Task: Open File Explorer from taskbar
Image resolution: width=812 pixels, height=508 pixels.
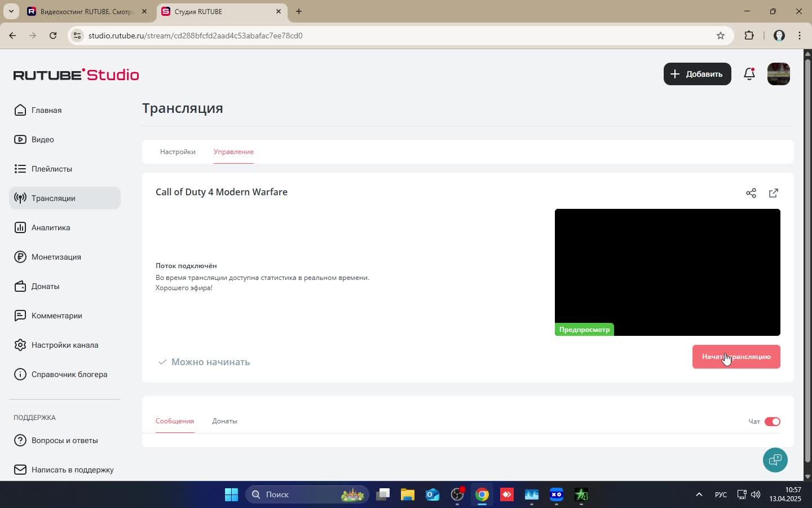Action: (x=408, y=495)
